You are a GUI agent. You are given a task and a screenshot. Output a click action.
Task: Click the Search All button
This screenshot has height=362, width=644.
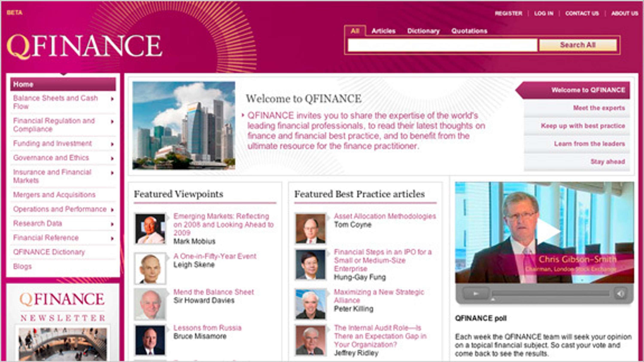tap(578, 45)
